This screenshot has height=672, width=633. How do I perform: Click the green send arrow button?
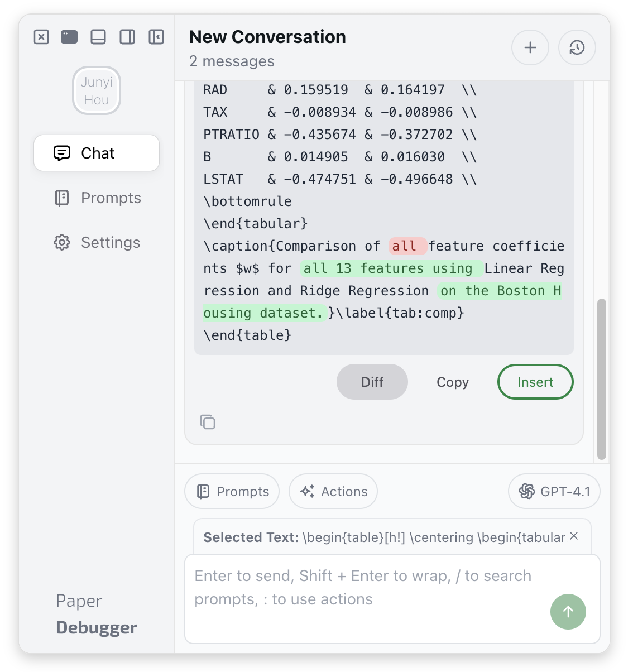(568, 612)
